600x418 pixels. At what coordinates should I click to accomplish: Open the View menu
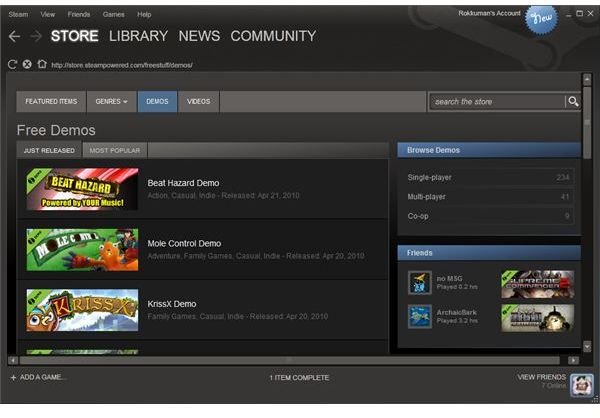pyautogui.click(x=48, y=15)
